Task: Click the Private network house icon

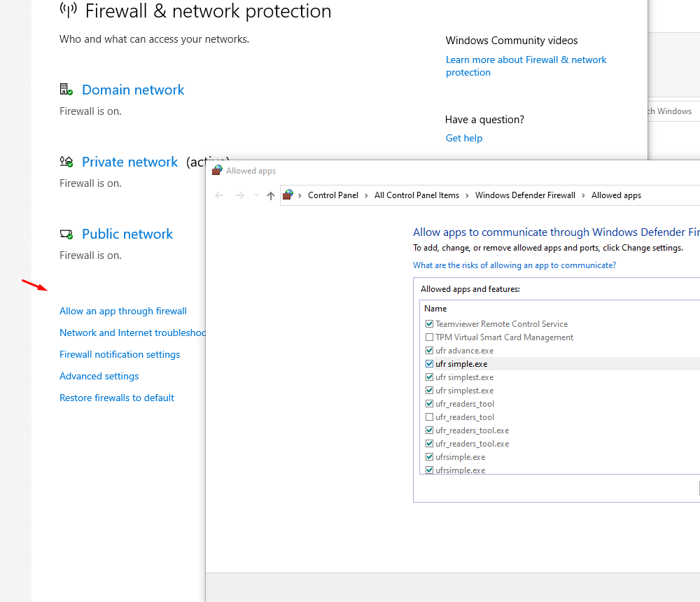Action: [66, 162]
